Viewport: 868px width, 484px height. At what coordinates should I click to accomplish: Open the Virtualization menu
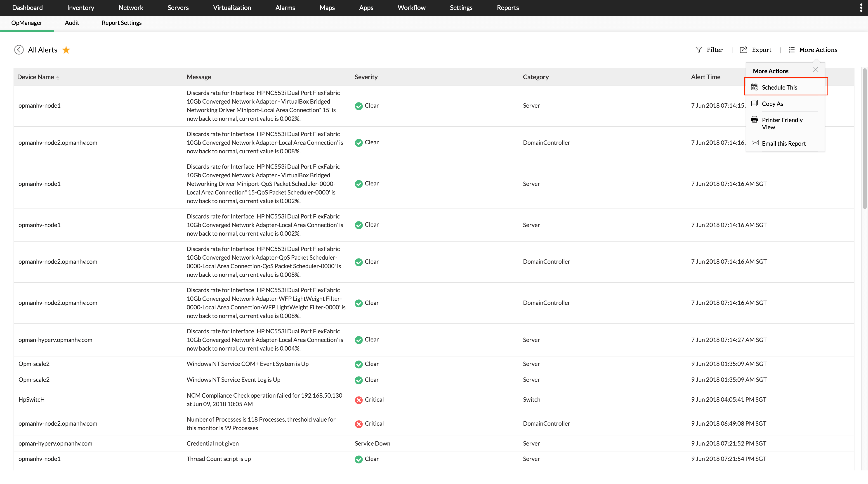[232, 8]
